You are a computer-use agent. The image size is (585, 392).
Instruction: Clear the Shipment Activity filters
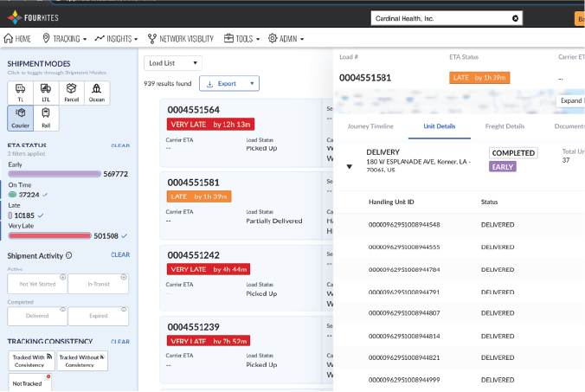[x=120, y=255]
